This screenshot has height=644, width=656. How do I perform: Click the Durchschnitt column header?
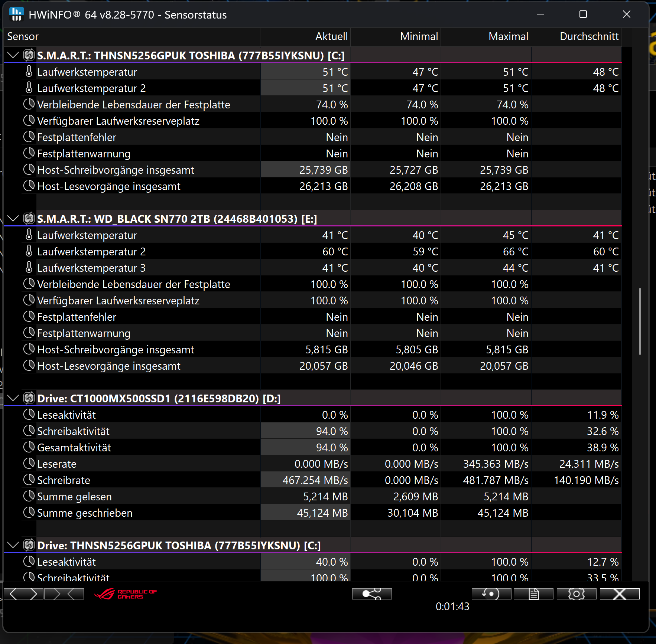[576, 36]
